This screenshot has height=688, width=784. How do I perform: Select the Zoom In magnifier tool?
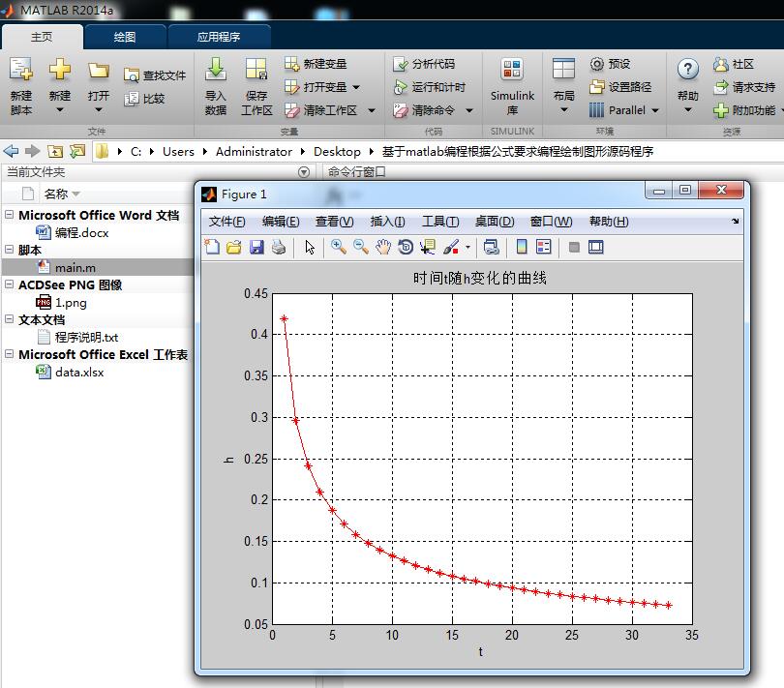(x=339, y=247)
